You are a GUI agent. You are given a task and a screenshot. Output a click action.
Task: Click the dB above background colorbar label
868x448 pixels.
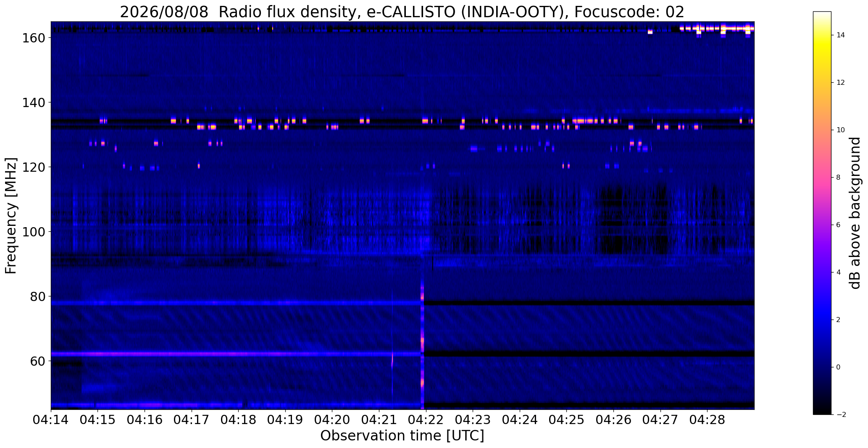point(855,213)
